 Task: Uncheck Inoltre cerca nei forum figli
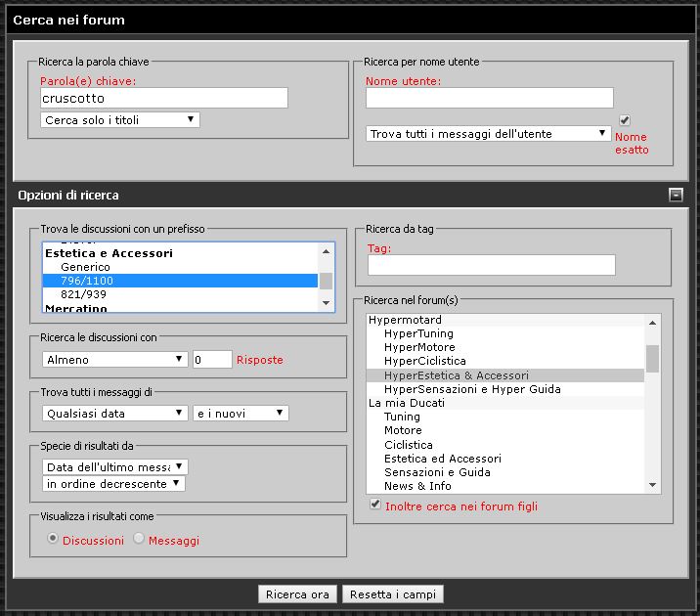375,505
